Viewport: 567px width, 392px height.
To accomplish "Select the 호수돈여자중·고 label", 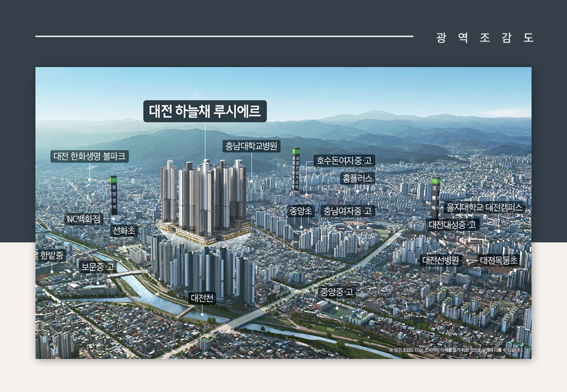I will click(344, 161).
